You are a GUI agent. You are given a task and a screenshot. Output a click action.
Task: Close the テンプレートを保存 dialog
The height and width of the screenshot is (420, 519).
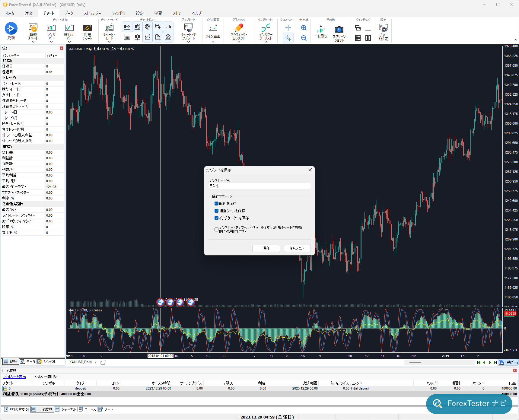click(x=310, y=170)
